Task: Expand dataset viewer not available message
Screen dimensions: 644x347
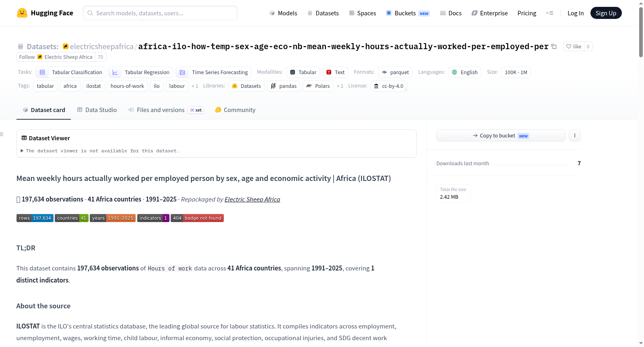Action: 100,151
